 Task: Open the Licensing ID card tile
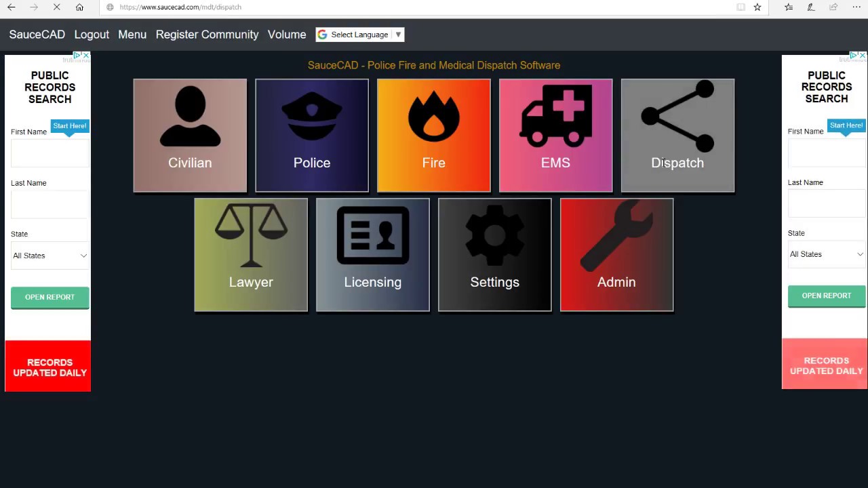[x=373, y=255]
